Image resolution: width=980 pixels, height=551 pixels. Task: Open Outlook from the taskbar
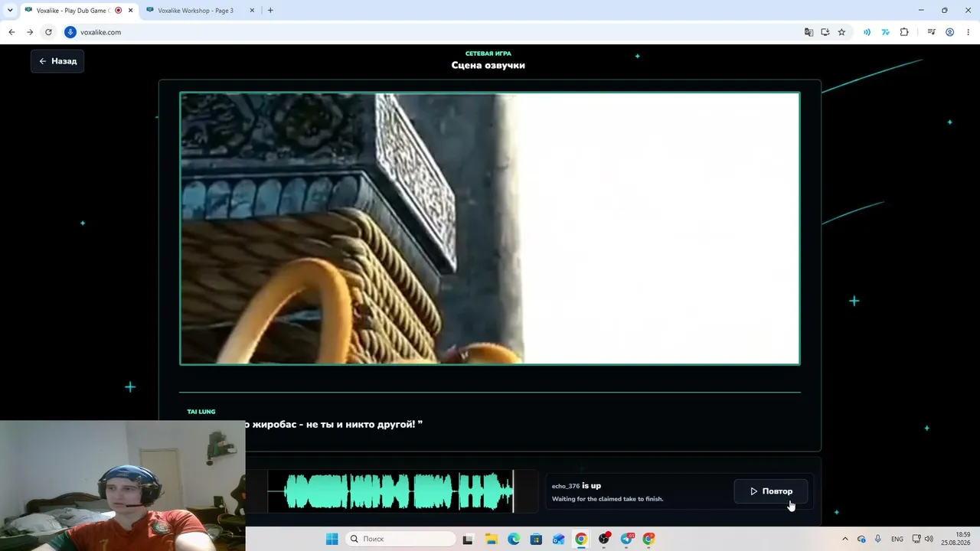pyautogui.click(x=559, y=539)
